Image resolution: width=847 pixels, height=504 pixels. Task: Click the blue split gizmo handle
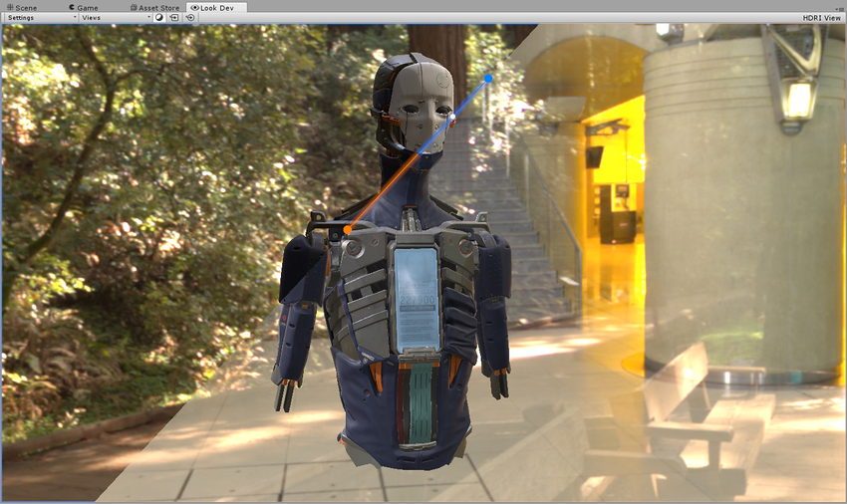488,79
